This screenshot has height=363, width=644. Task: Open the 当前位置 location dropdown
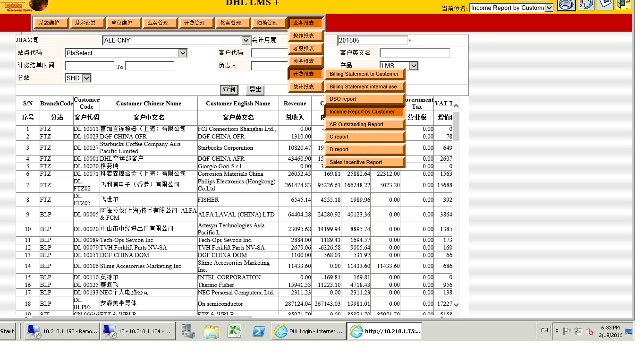click(549, 8)
